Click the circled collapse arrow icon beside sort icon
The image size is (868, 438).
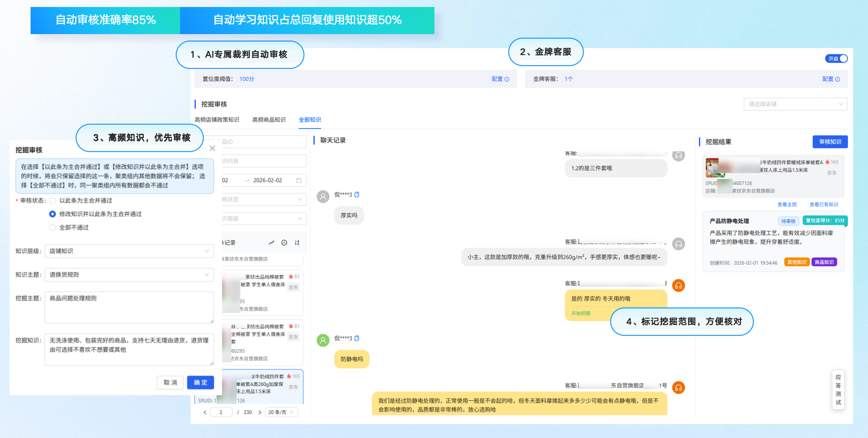click(x=284, y=243)
